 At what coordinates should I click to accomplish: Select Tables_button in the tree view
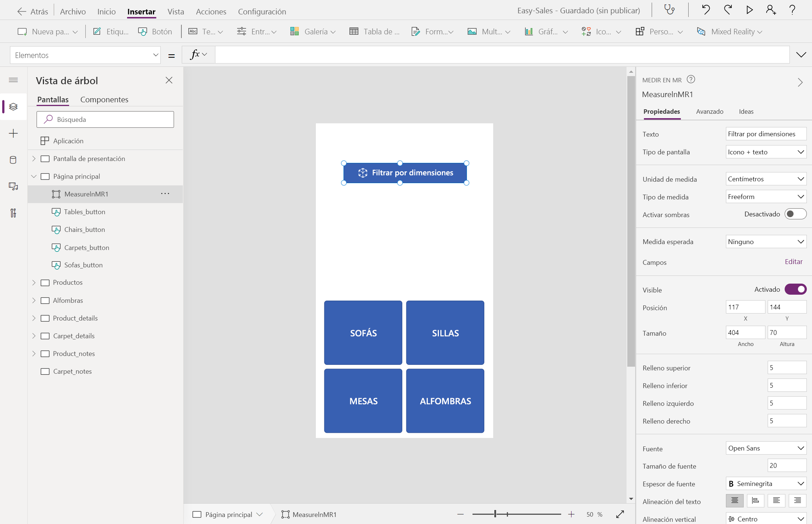[x=85, y=212]
